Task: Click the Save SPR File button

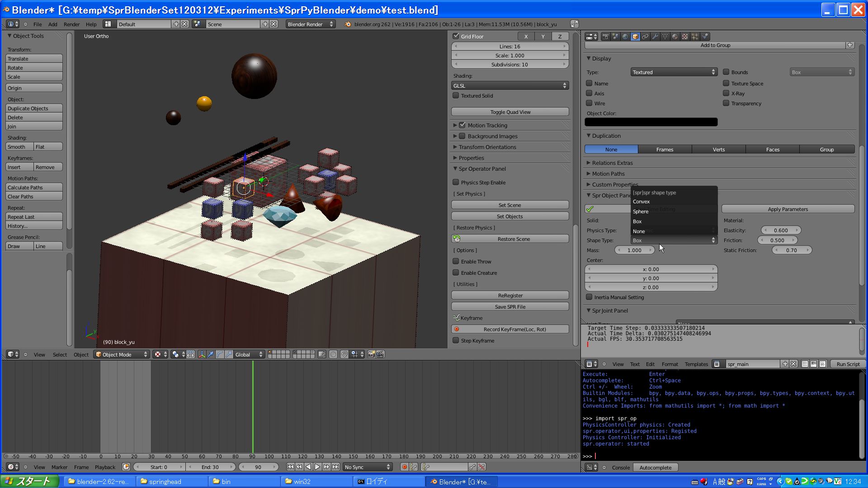Action: point(510,306)
